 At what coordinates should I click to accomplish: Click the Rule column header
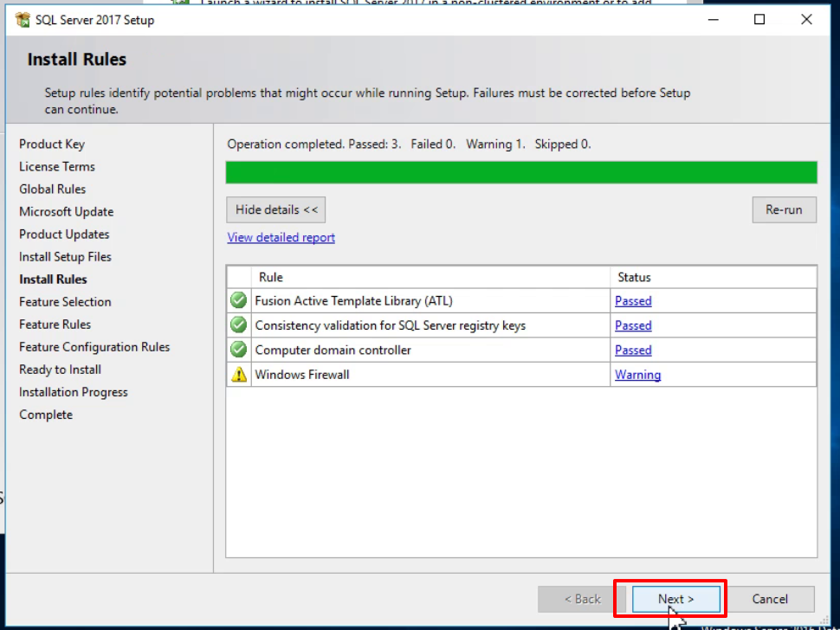[x=430, y=277]
